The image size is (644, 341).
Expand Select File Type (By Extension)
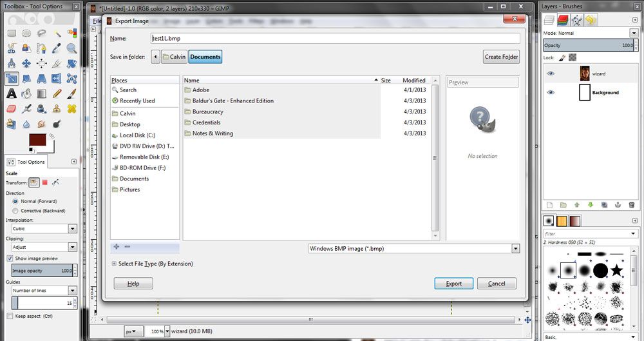pyautogui.click(x=114, y=264)
